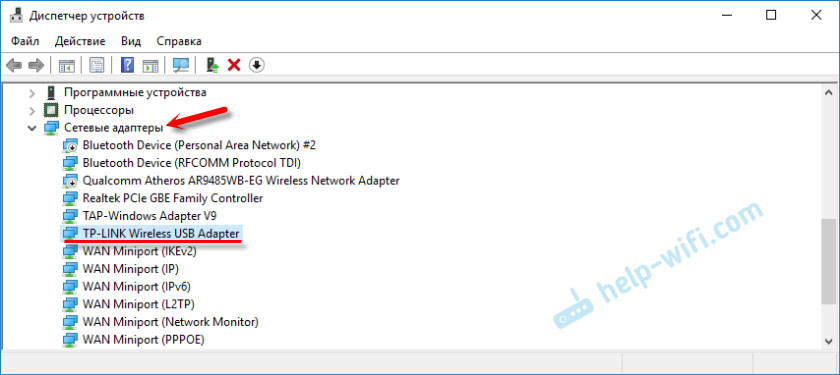Collapse the Сетевые адаптеры node

[33, 129]
